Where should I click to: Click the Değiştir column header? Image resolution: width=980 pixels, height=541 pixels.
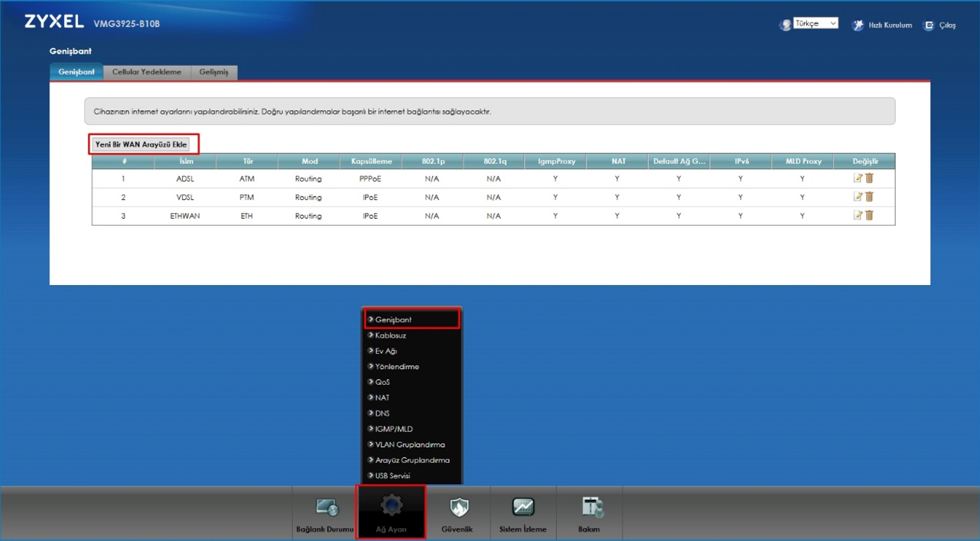(x=864, y=161)
